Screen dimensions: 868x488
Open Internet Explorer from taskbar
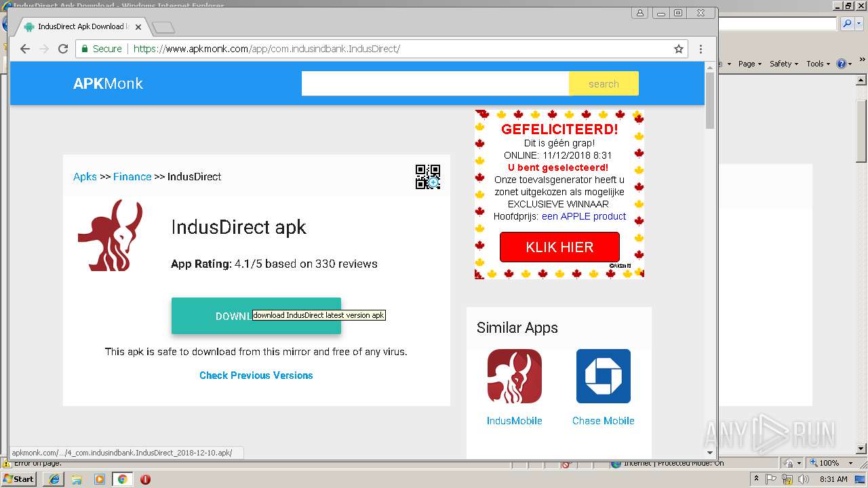click(54, 479)
